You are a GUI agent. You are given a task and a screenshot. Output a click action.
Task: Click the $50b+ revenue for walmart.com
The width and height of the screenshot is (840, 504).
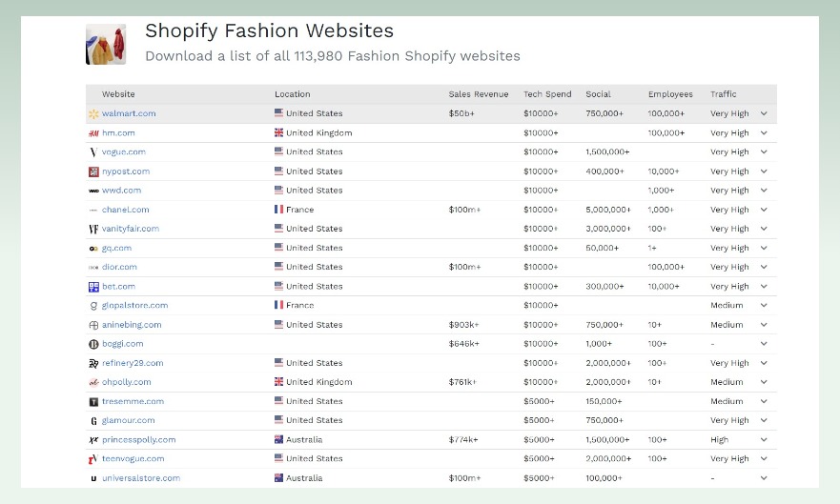[x=461, y=113]
